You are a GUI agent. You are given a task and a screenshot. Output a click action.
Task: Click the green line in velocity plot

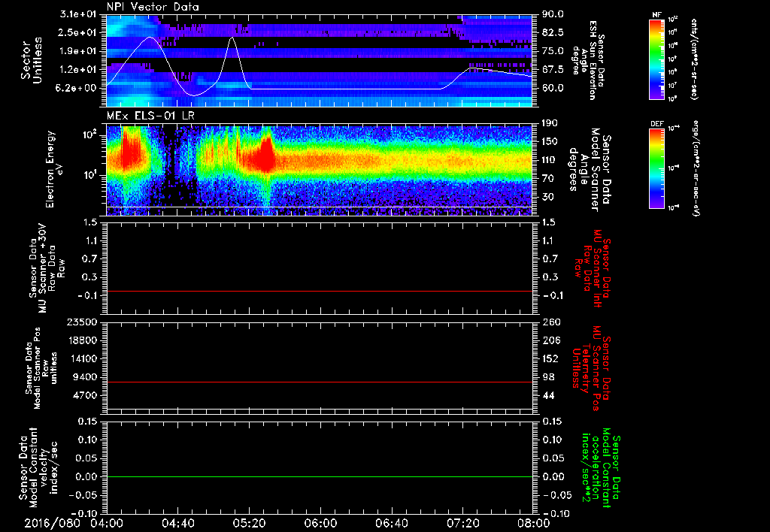[320, 476]
